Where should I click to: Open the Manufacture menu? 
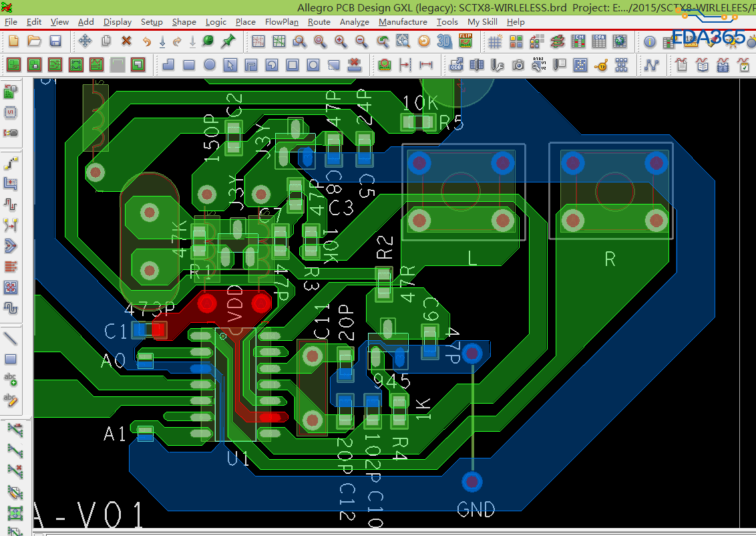(x=403, y=21)
